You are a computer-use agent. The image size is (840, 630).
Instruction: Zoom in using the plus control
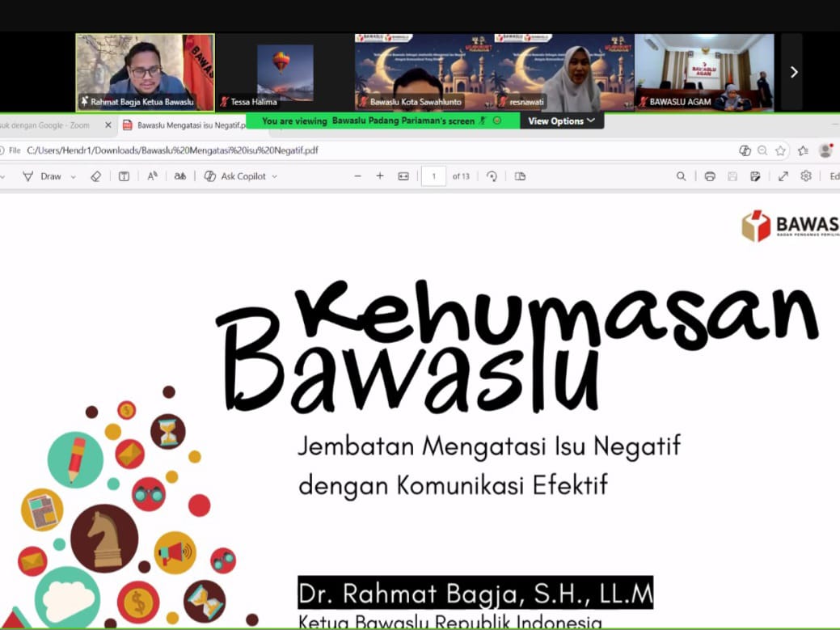379,175
